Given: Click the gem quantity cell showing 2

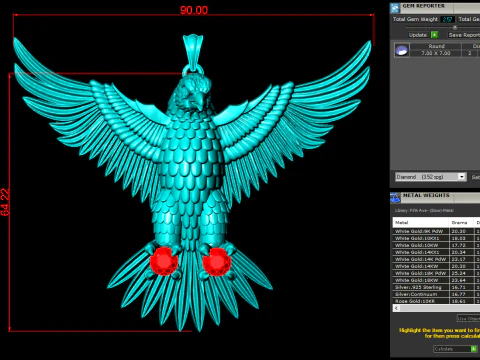Looking at the screenshot, I should click(470, 53).
